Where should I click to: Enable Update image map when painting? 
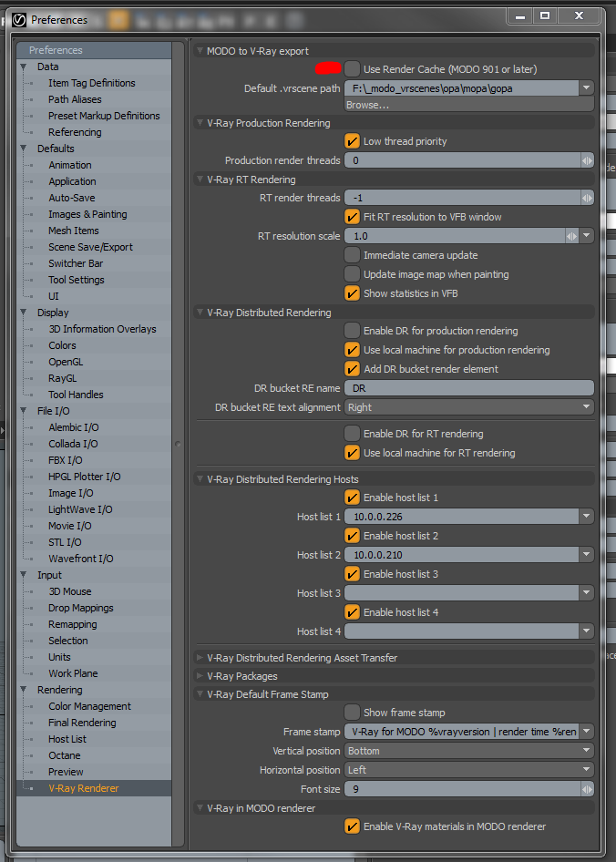tap(352, 274)
